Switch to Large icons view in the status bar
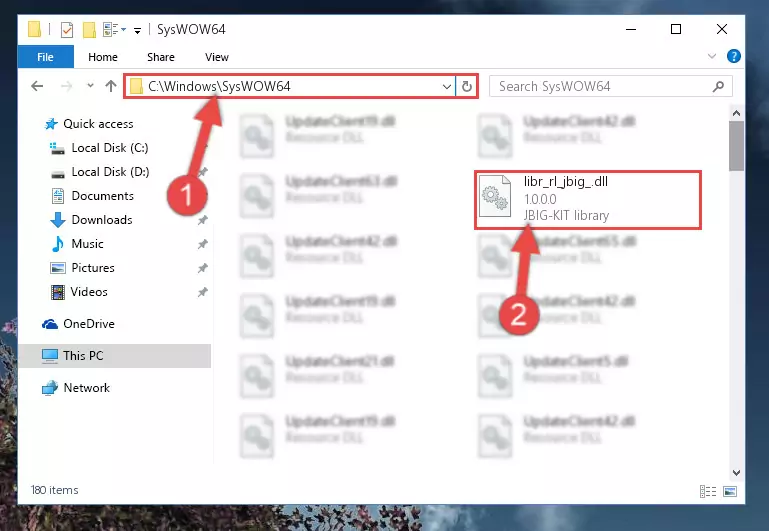 click(730, 491)
